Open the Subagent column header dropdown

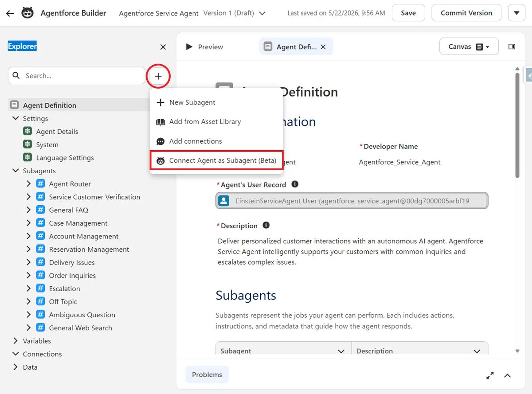point(341,351)
